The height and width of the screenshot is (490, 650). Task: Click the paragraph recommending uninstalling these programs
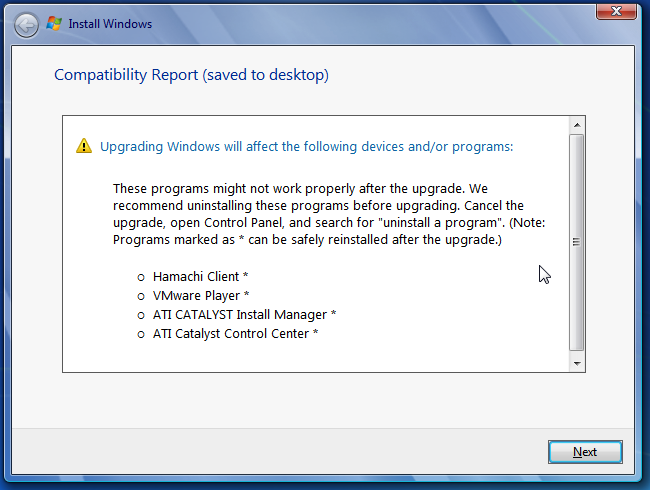pos(329,214)
